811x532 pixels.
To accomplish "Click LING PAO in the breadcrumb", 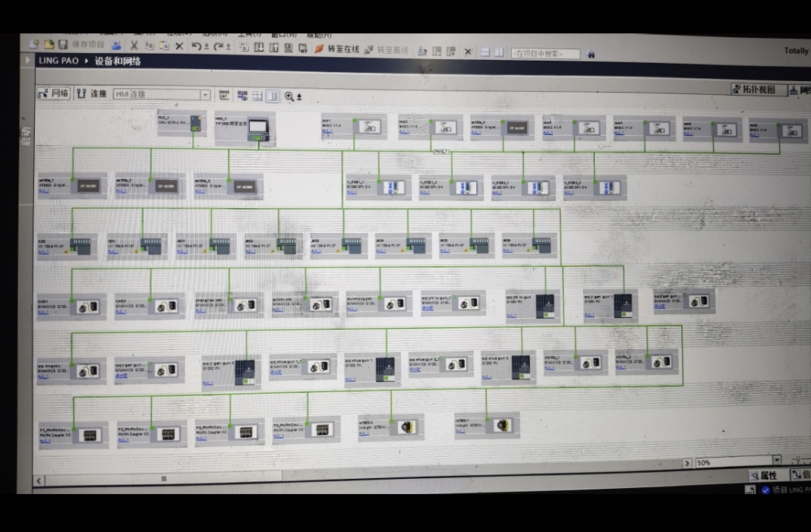I will pyautogui.click(x=58, y=61).
